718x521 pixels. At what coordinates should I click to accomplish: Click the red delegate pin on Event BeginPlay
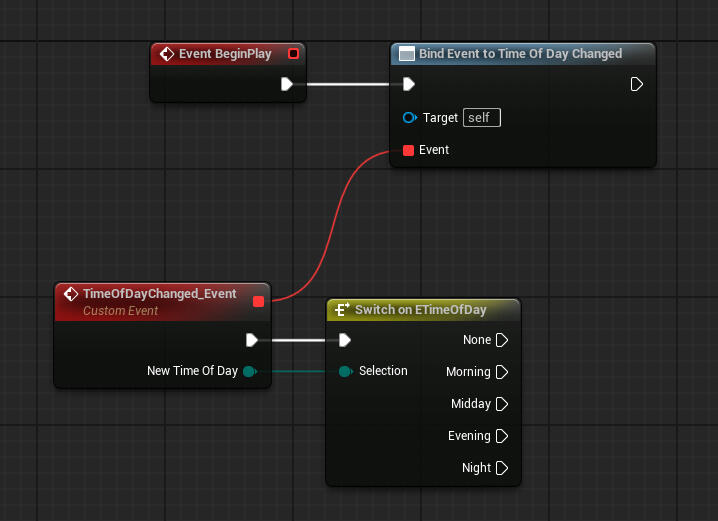pos(293,54)
